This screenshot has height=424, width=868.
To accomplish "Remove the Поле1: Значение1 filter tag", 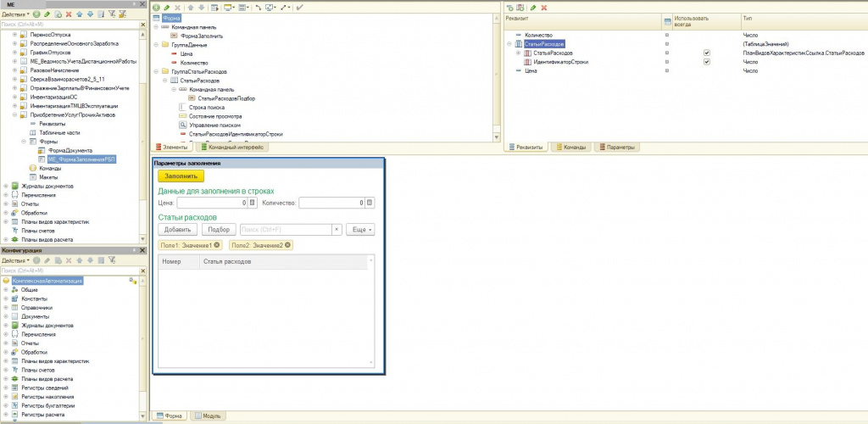I will point(218,245).
